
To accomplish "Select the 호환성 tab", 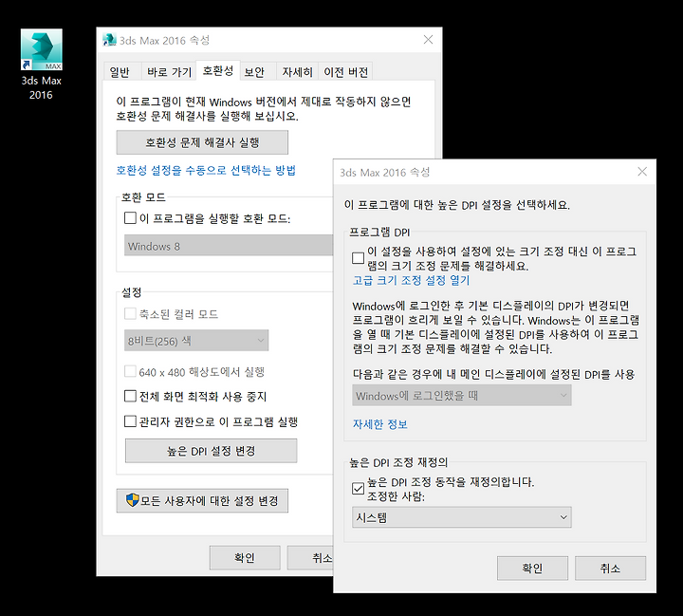I will 218,70.
